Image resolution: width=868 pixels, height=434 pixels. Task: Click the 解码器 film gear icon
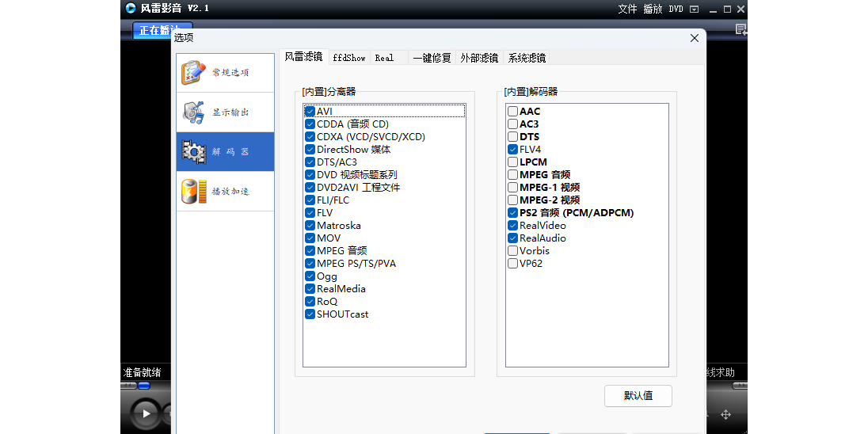pyautogui.click(x=193, y=151)
